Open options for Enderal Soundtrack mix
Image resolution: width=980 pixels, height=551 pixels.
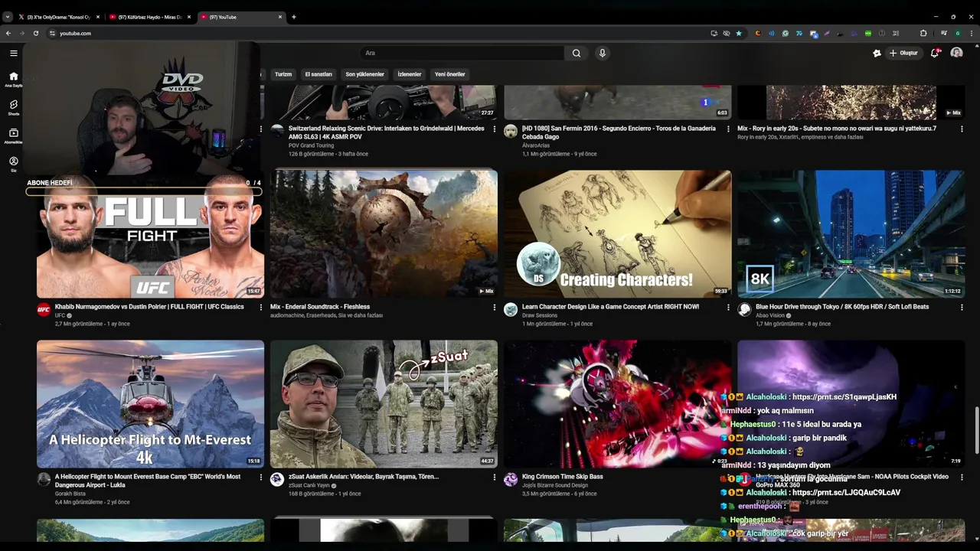tap(494, 307)
